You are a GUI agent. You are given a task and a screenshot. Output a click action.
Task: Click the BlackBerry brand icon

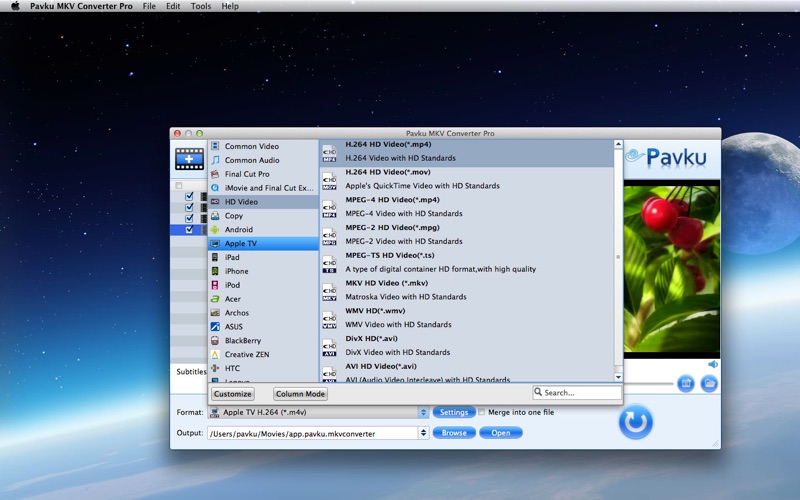pos(215,340)
